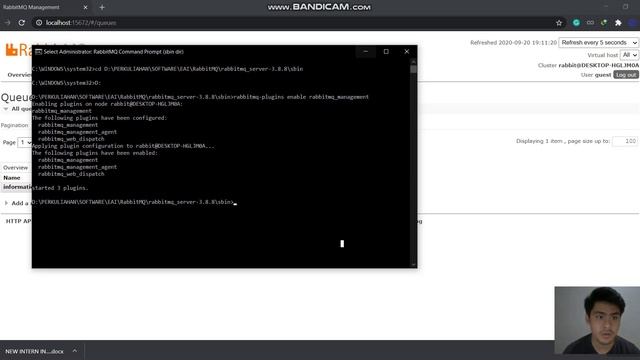Click the Command Prompt vertical scrollbar thumb
Screen dimensions: 640x360
pyautogui.click(x=413, y=69)
